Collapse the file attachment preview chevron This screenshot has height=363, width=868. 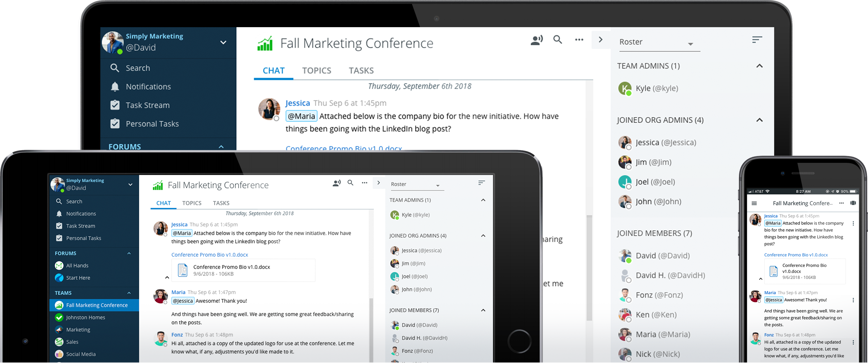pos(167,277)
